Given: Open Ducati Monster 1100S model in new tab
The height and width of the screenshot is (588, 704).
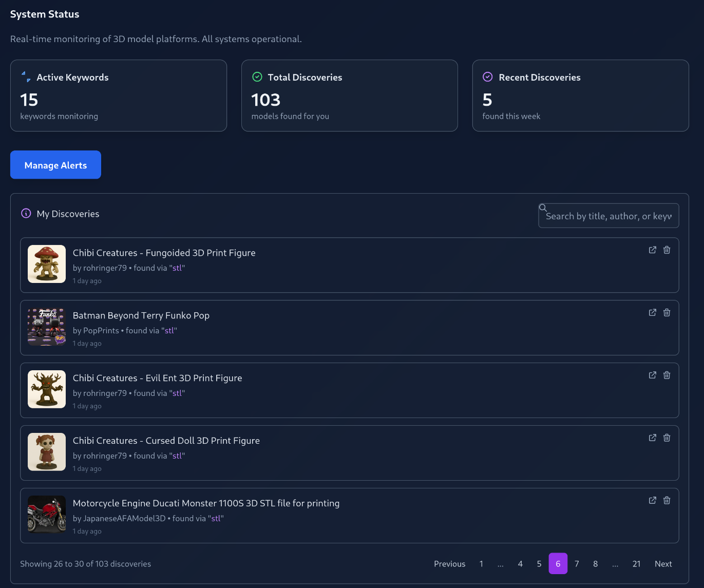Looking at the screenshot, I should point(652,501).
